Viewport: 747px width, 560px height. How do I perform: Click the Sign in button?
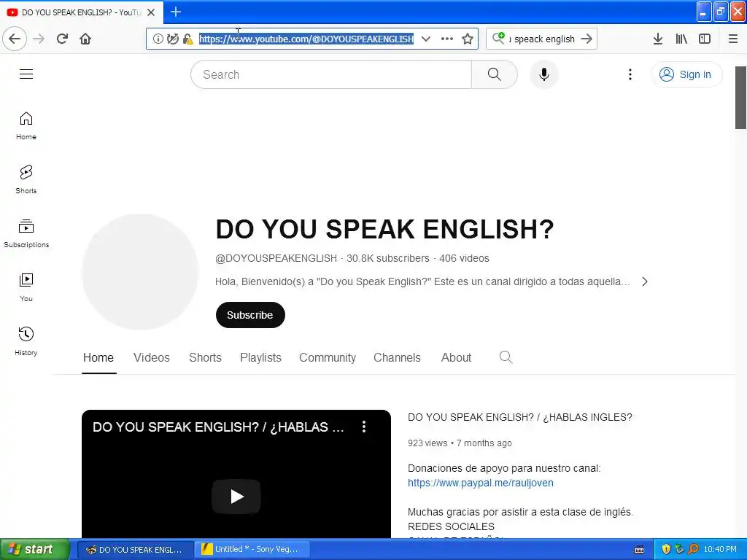pyautogui.click(x=686, y=74)
